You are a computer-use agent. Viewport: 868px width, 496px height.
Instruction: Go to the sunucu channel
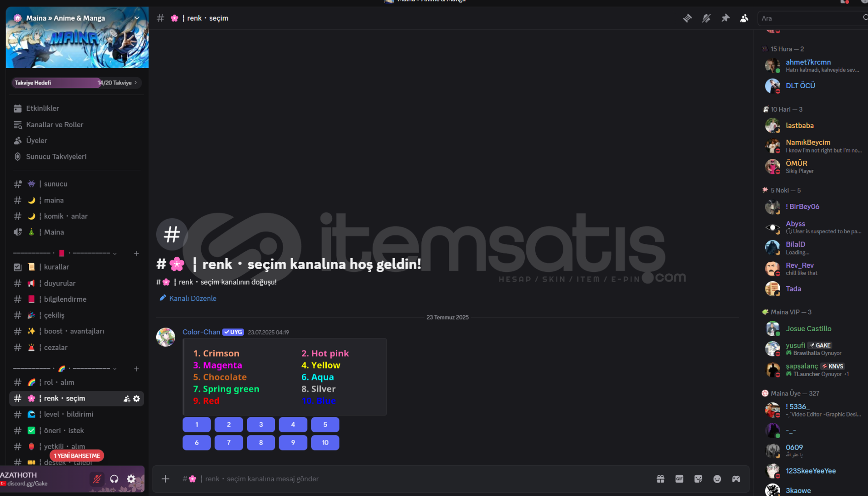click(77, 184)
